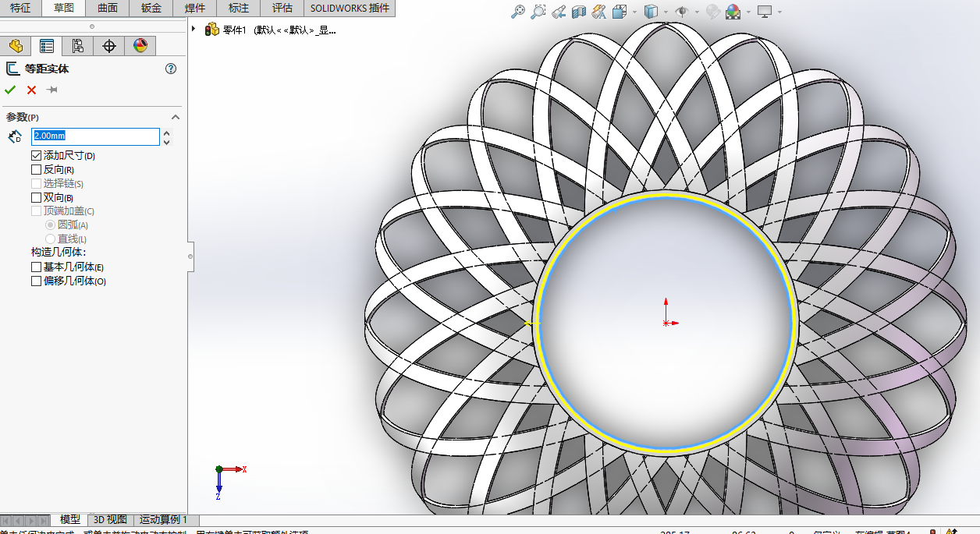Click the 2.00mm offset distance field

click(x=95, y=136)
